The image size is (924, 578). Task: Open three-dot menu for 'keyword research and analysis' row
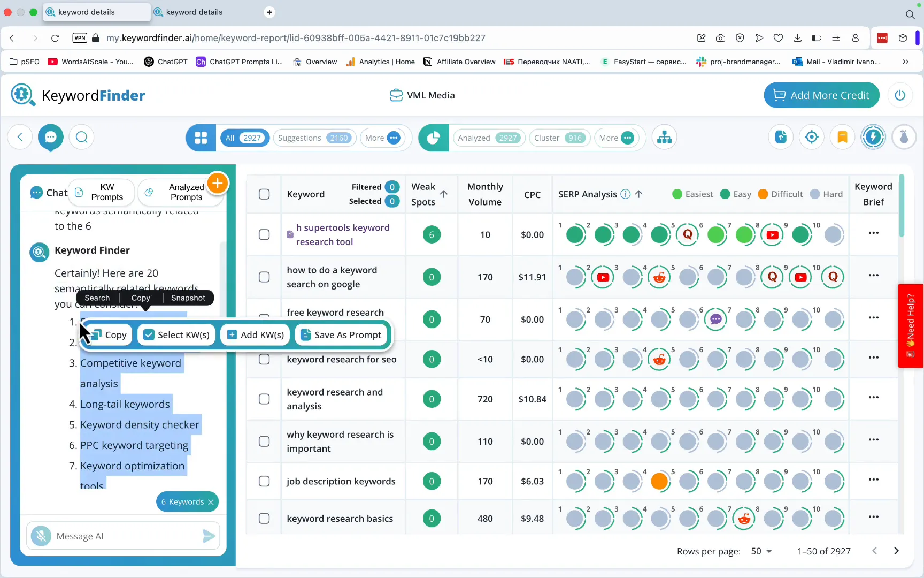(874, 397)
